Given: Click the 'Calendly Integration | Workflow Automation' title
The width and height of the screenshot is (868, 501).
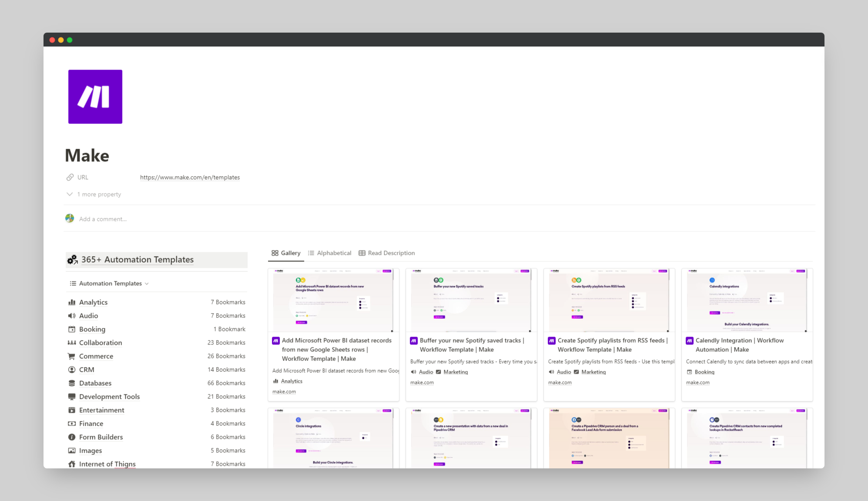Looking at the screenshot, I should click(x=740, y=345).
